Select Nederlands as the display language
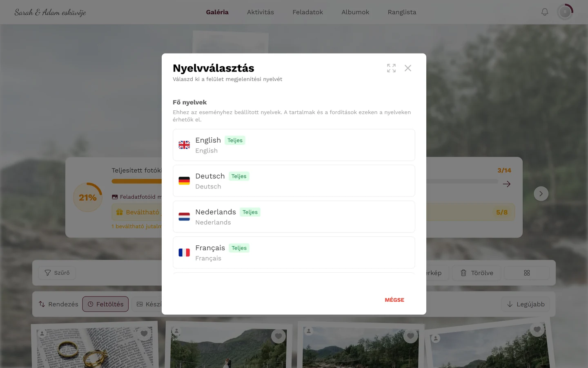Image resolution: width=588 pixels, height=368 pixels. (294, 217)
